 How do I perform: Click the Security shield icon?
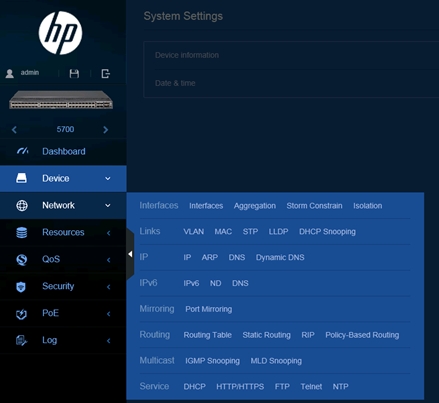coord(21,286)
